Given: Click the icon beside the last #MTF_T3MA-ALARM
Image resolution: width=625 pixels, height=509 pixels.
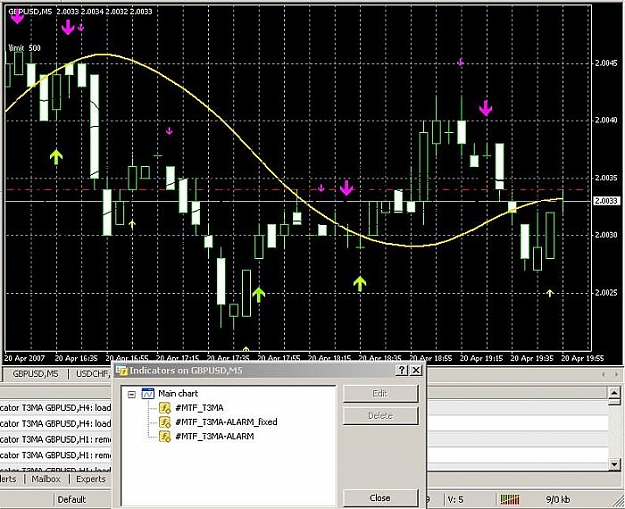Looking at the screenshot, I should (x=165, y=436).
